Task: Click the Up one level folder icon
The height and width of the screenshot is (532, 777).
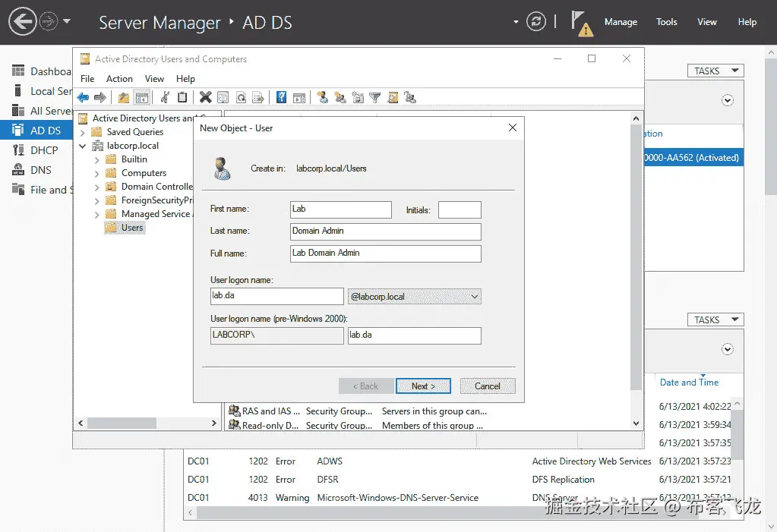Action: 123,98
